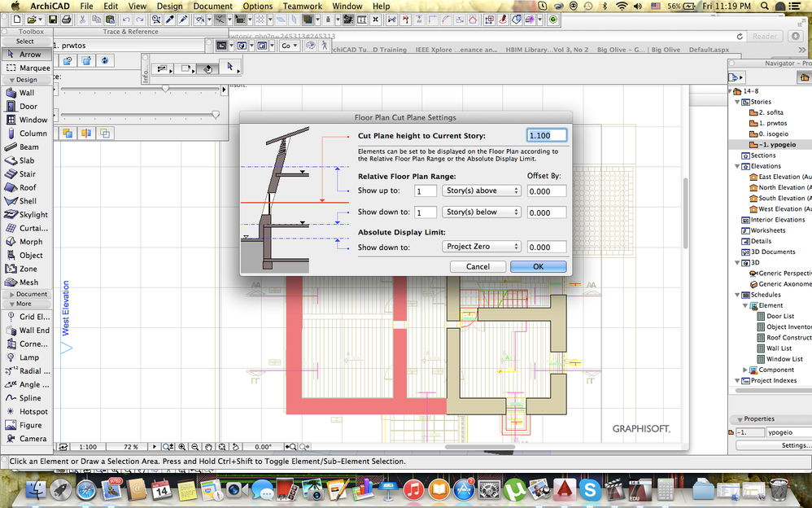Viewport: 812px width, 508px height.
Task: Select the Zone tool
Action: click(28, 269)
